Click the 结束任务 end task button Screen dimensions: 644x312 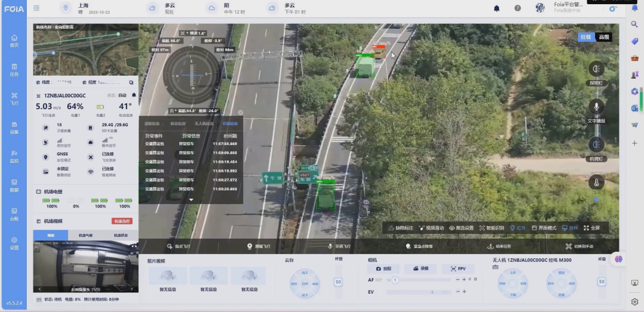pos(499,246)
